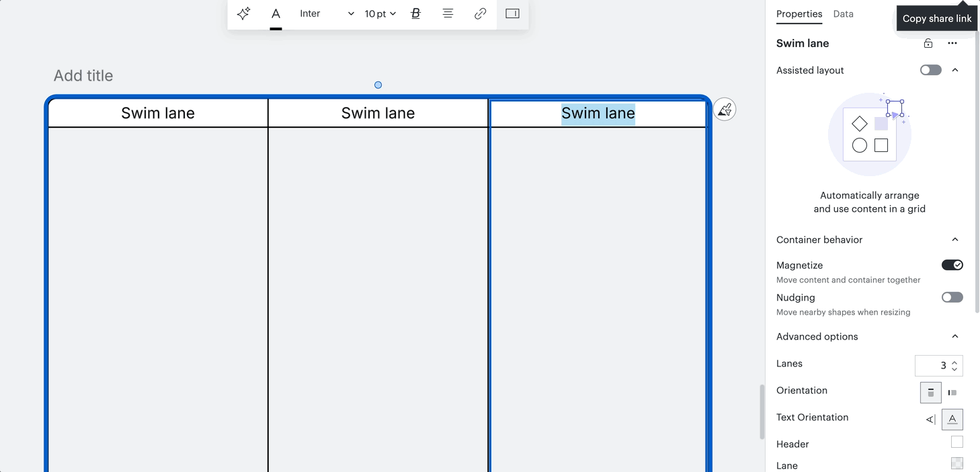Click 'Move content and container together' text

(848, 280)
